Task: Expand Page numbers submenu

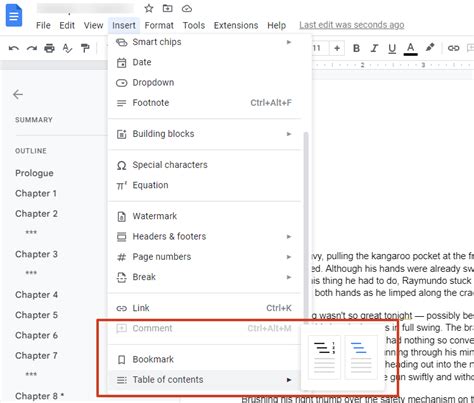Action: 204,257
